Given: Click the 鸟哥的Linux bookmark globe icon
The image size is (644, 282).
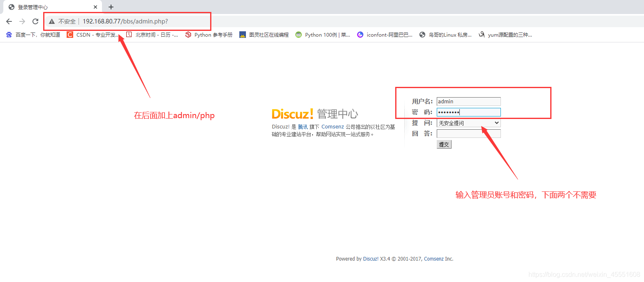Looking at the screenshot, I should click(x=422, y=35).
